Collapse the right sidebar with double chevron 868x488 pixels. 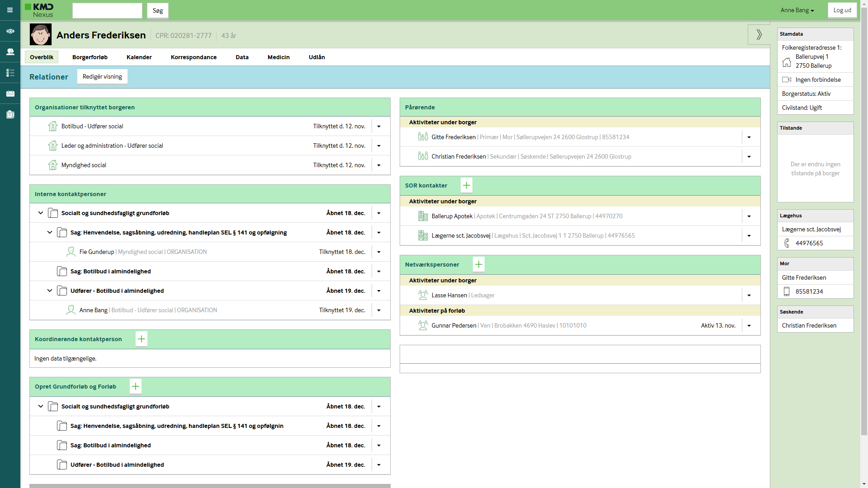coord(759,34)
